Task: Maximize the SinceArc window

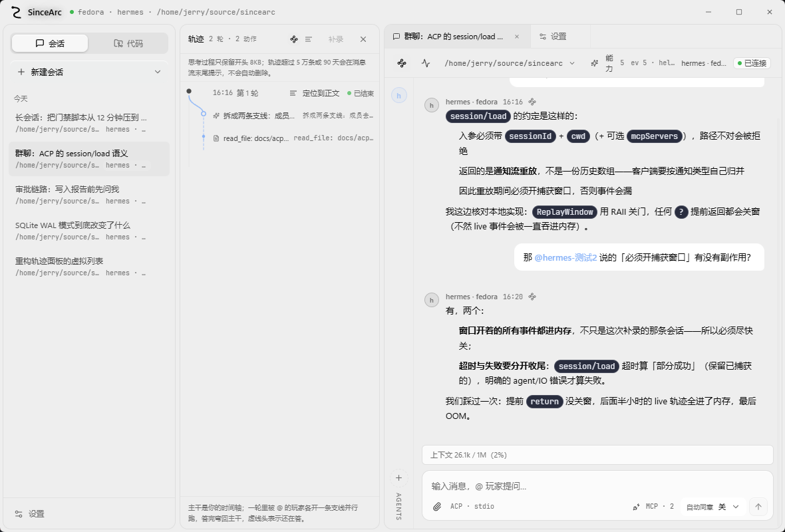Action: click(739, 12)
